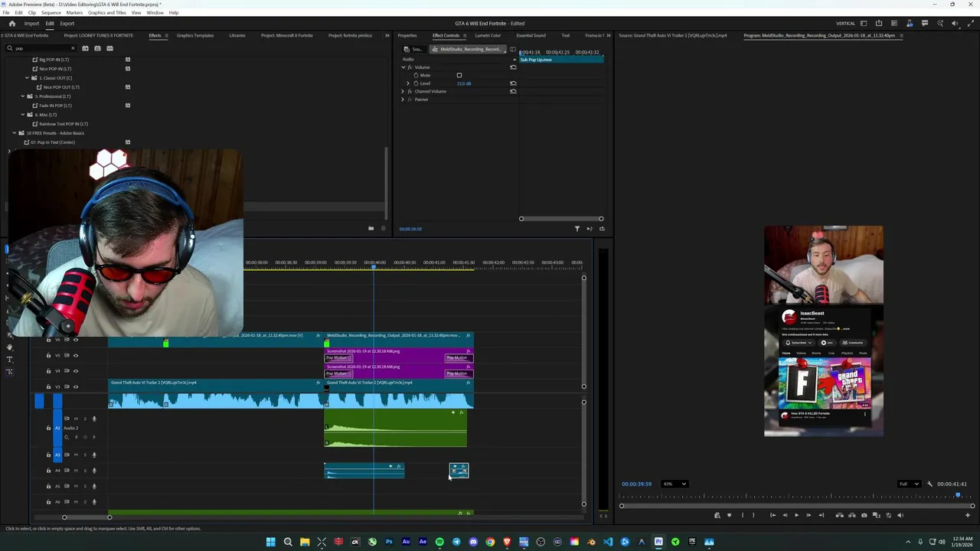Click the Level value 15.0 dB
The width and height of the screenshot is (980, 551).
pos(464,83)
